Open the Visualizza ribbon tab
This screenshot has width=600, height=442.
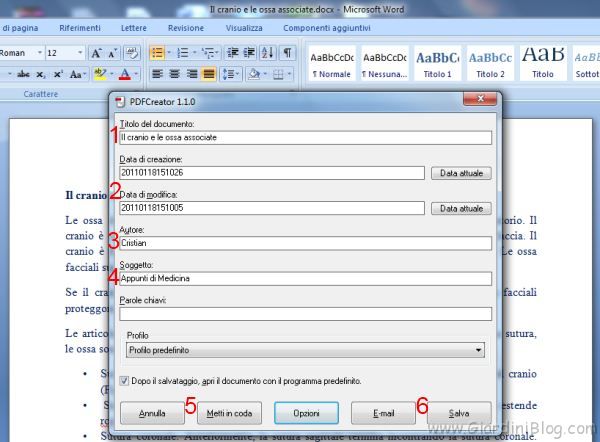tap(244, 28)
